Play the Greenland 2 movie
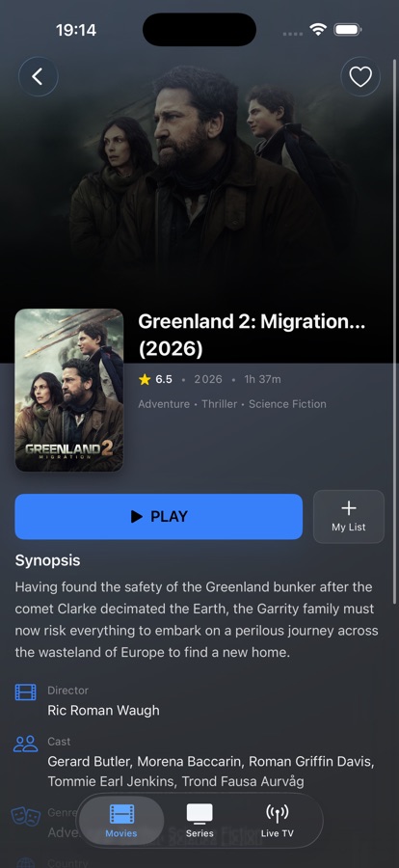The width and height of the screenshot is (399, 868). click(x=158, y=517)
